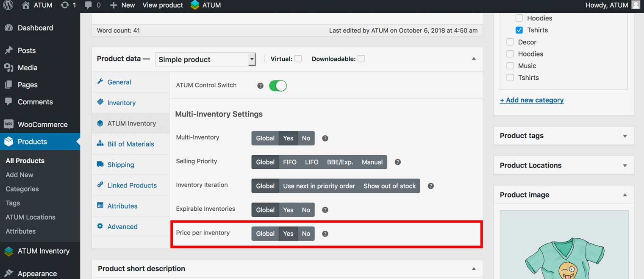Select FIFO for Selling Priority
Screen dimensions: 644x279
[289, 162]
